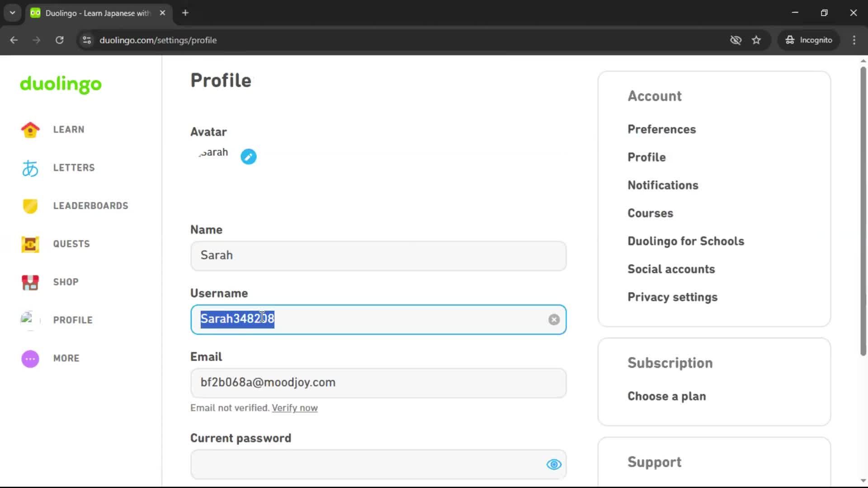This screenshot has width=868, height=488.
Task: Click the Verify now link
Action: pyautogui.click(x=294, y=408)
